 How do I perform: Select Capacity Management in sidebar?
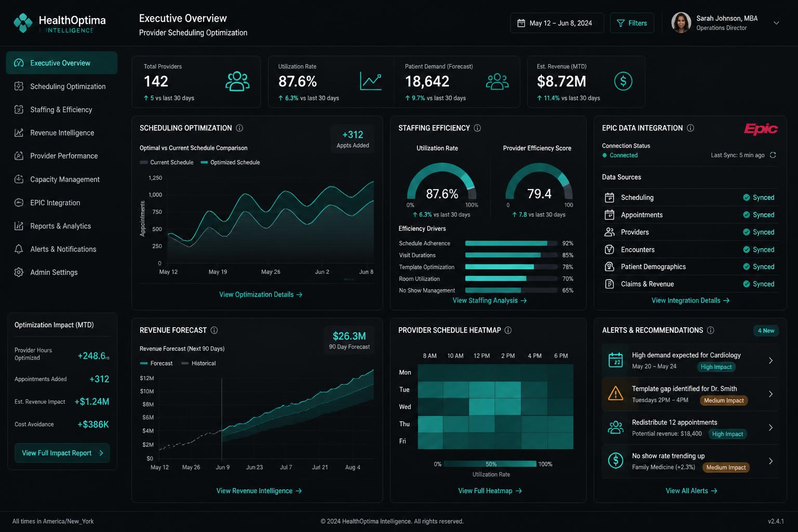coord(61,179)
